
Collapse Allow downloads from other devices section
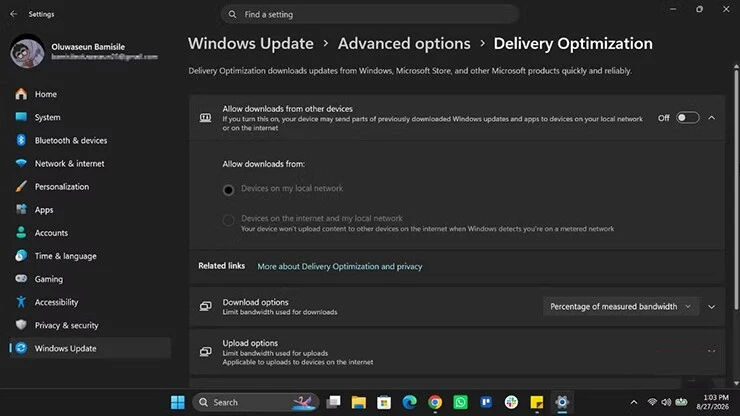(x=712, y=118)
